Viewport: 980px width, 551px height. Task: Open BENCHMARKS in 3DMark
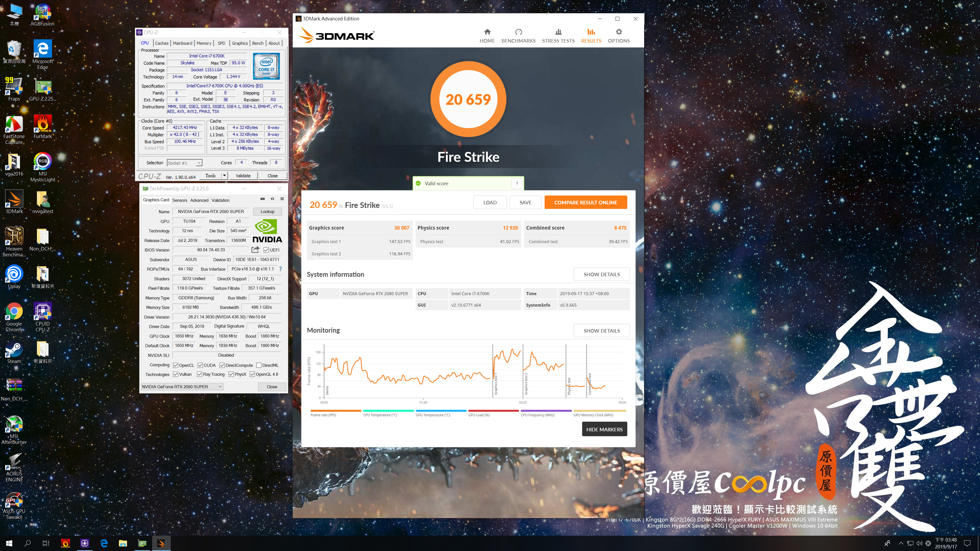pyautogui.click(x=518, y=36)
